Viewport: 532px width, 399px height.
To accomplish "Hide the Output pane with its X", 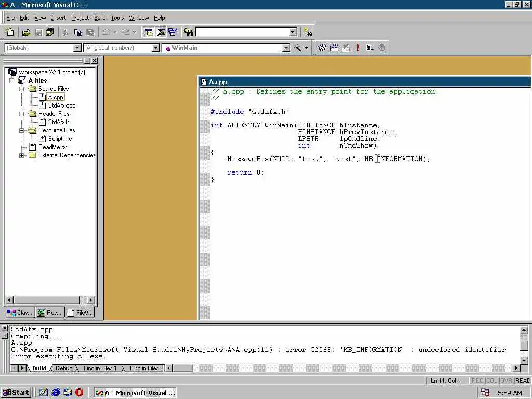I will pos(4,328).
